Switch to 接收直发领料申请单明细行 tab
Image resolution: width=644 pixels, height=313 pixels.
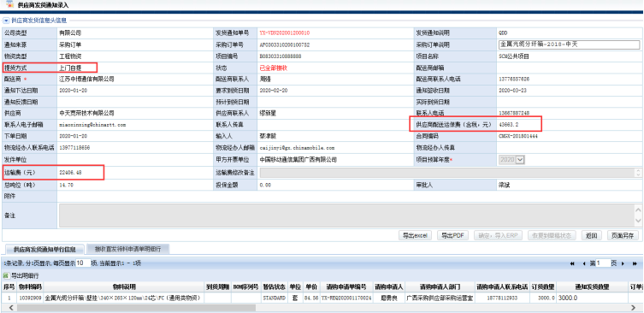pyautogui.click(x=127, y=249)
